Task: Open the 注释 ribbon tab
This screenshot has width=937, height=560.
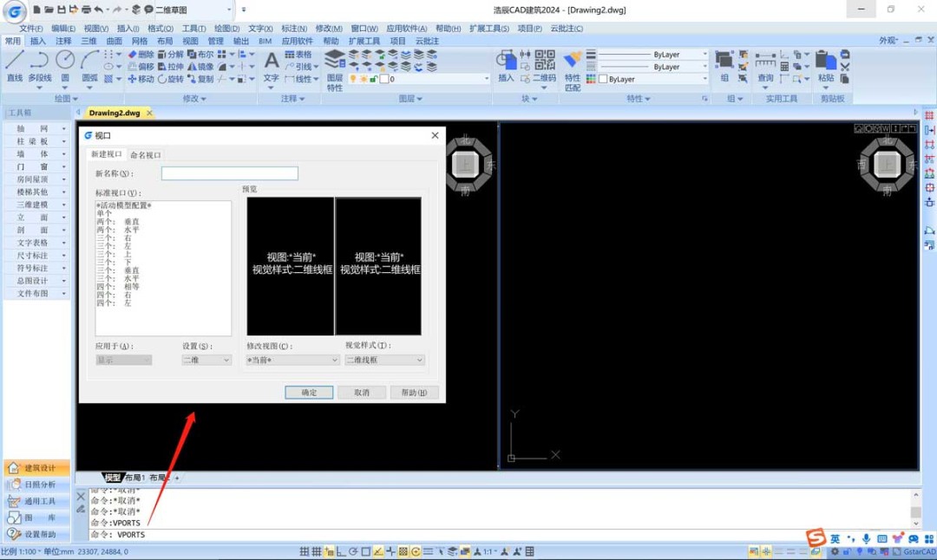Action: coord(63,41)
